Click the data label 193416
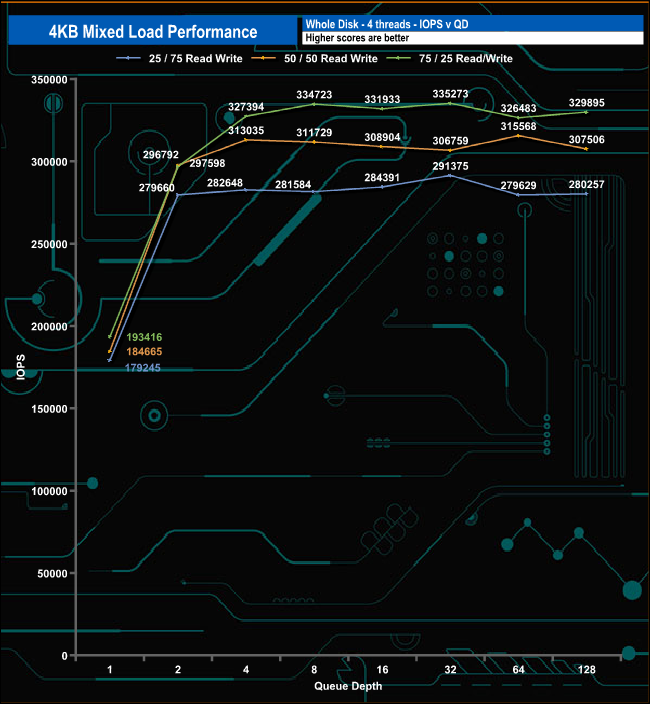 click(144, 337)
